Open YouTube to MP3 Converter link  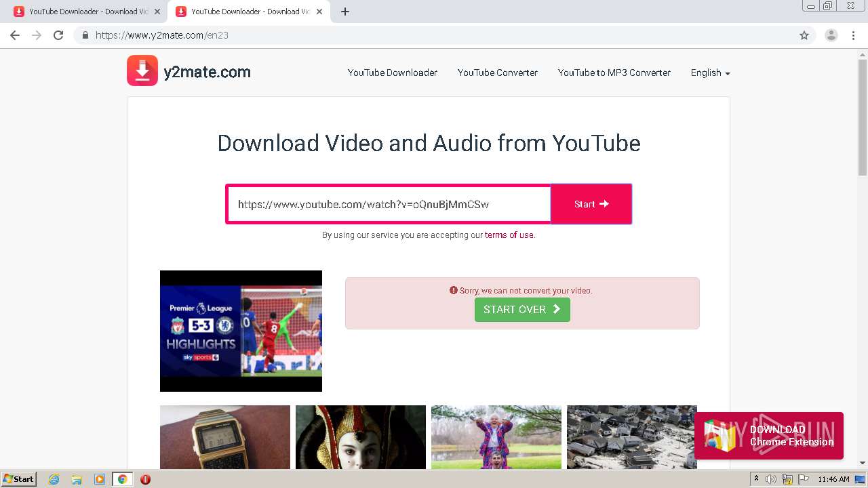coord(614,73)
